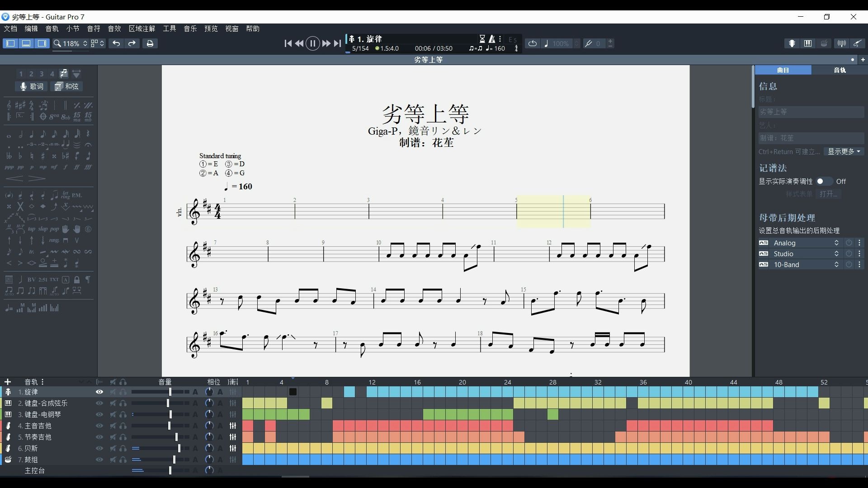Screen dimensions: 868x488
Task: Select the fermata icon
Action: tap(88, 145)
